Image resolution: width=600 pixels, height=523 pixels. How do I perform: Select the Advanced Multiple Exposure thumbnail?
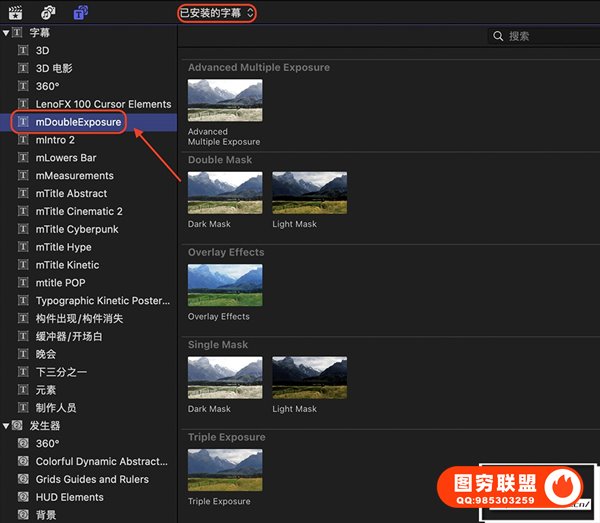(225, 100)
